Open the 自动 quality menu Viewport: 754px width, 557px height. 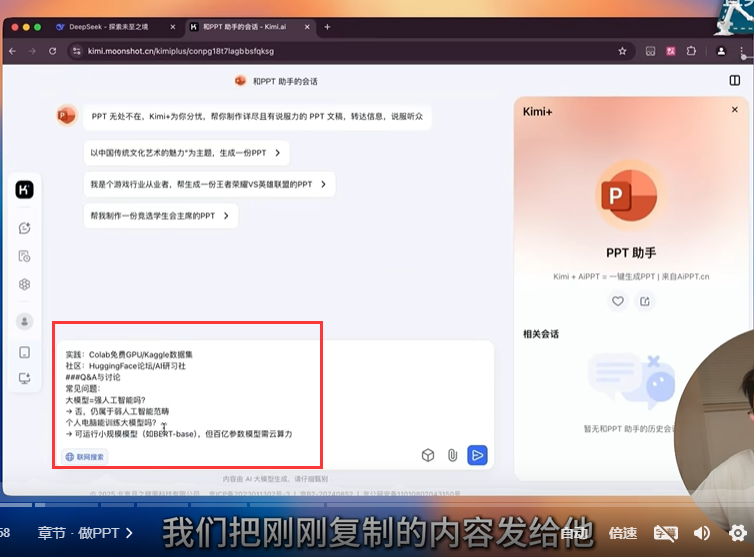pos(574,533)
